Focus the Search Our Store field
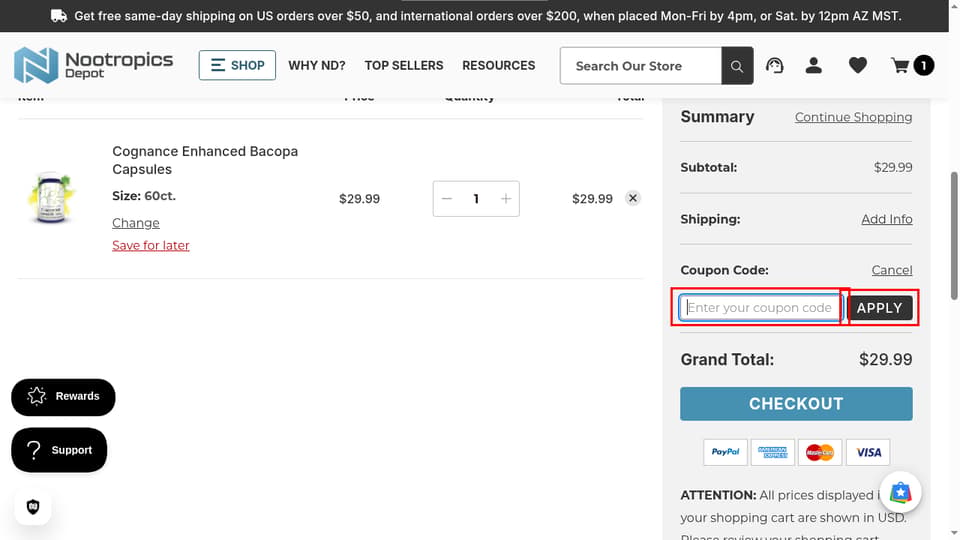 (640, 66)
